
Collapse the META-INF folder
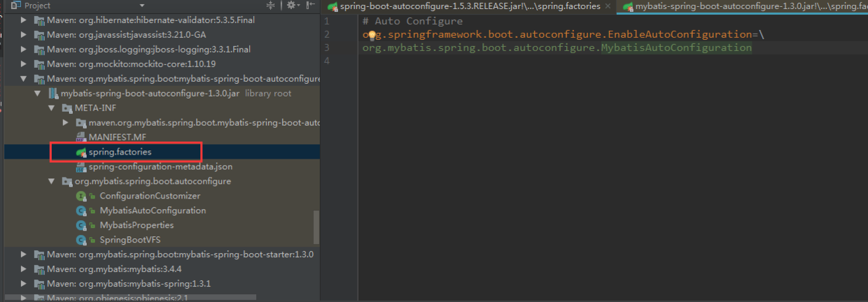51,108
